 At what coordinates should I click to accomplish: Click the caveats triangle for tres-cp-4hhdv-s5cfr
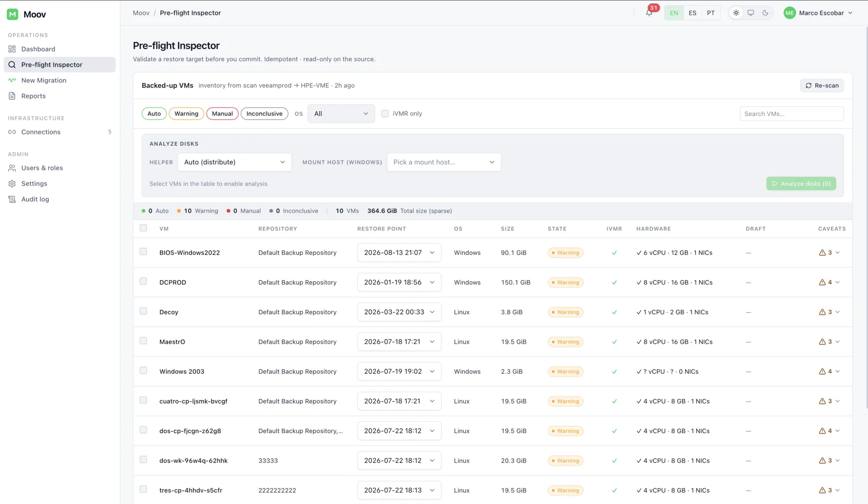point(822,490)
